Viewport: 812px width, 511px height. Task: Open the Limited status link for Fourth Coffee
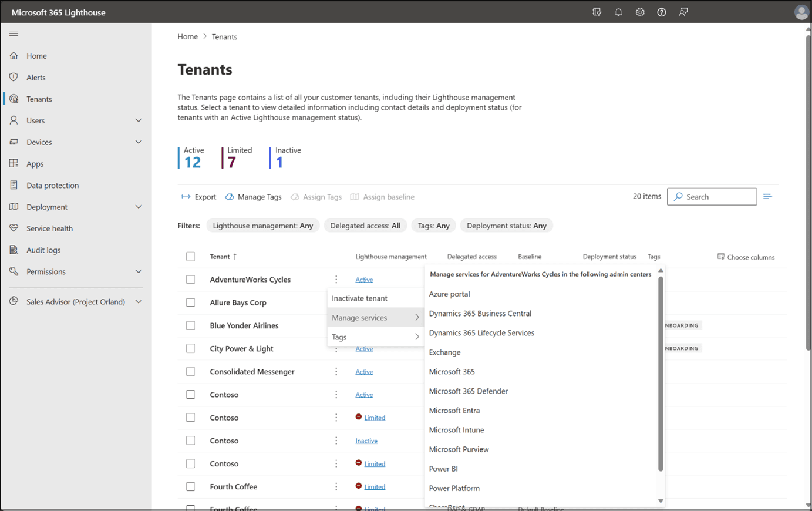(x=375, y=487)
